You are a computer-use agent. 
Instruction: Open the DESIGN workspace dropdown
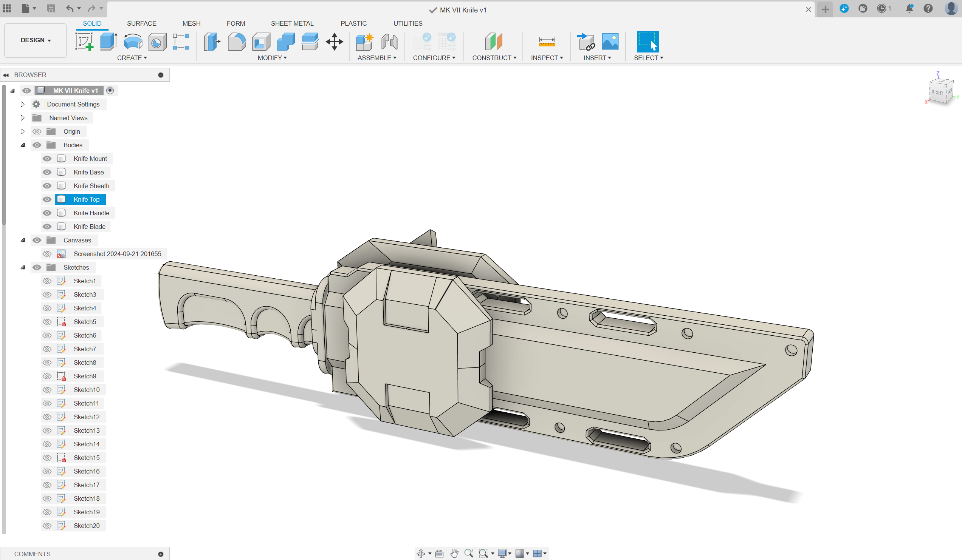tap(36, 40)
